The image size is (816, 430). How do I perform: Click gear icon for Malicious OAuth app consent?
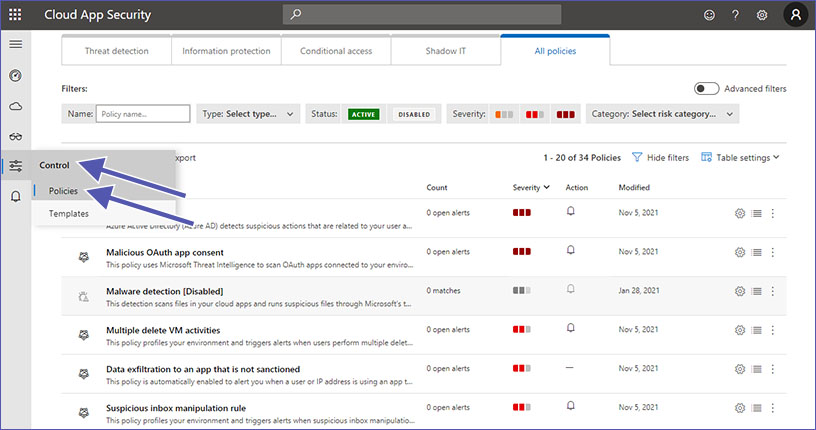click(740, 252)
